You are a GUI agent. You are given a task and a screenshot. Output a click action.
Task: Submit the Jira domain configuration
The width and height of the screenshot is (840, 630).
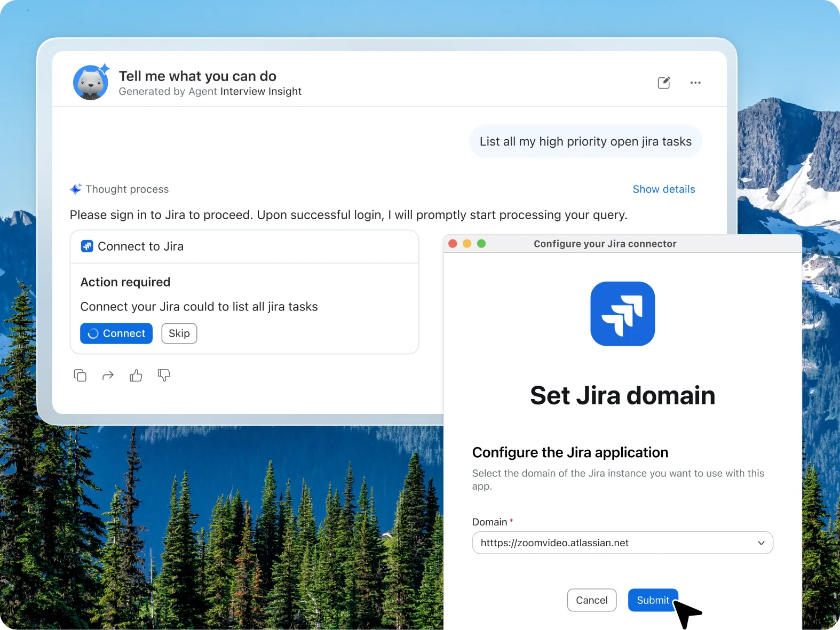click(x=653, y=600)
